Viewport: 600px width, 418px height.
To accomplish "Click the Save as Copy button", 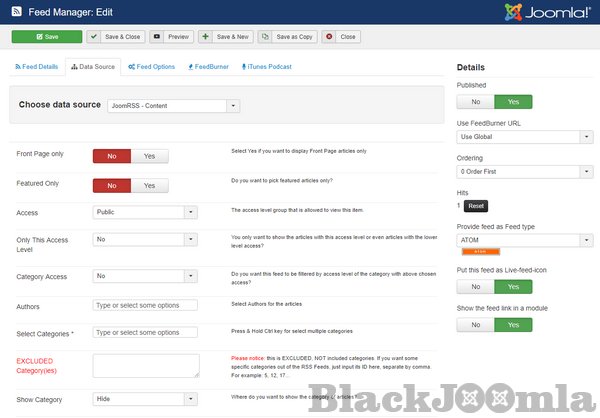I will (288, 36).
